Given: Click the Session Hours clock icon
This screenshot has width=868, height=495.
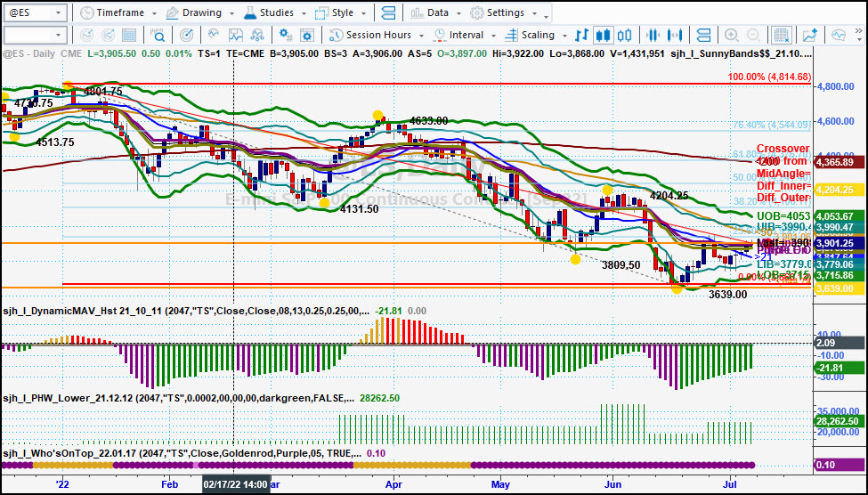Looking at the screenshot, I should 336,36.
